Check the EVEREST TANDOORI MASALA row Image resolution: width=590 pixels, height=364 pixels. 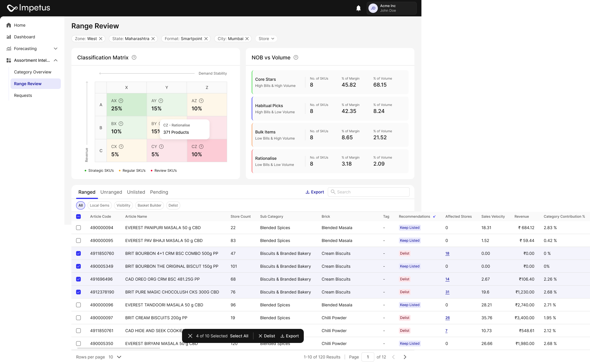(x=78, y=305)
